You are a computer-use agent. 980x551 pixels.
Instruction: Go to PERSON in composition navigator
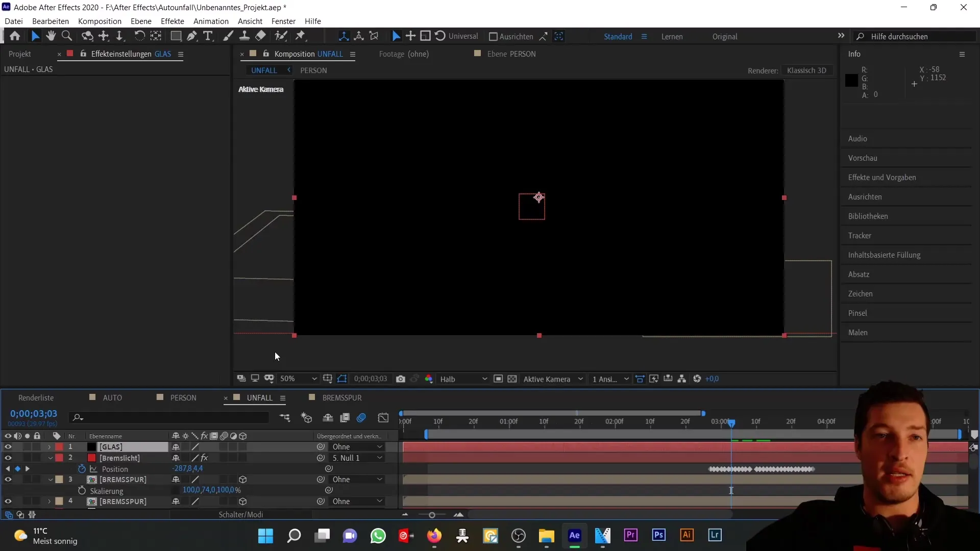pos(313,70)
